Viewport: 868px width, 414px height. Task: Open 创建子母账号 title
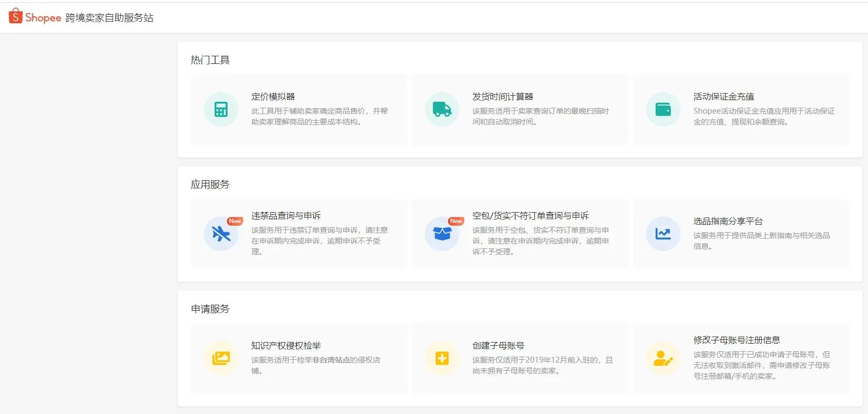498,346
